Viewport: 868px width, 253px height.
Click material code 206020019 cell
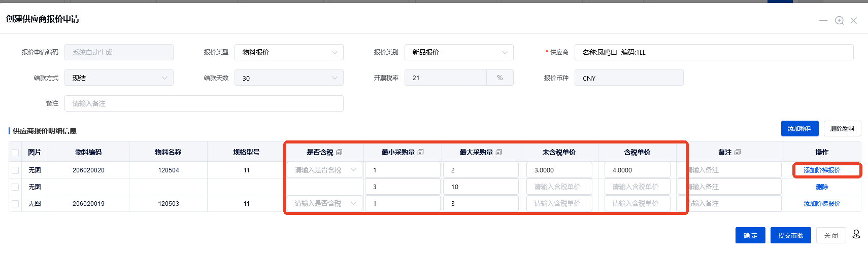[x=88, y=204]
